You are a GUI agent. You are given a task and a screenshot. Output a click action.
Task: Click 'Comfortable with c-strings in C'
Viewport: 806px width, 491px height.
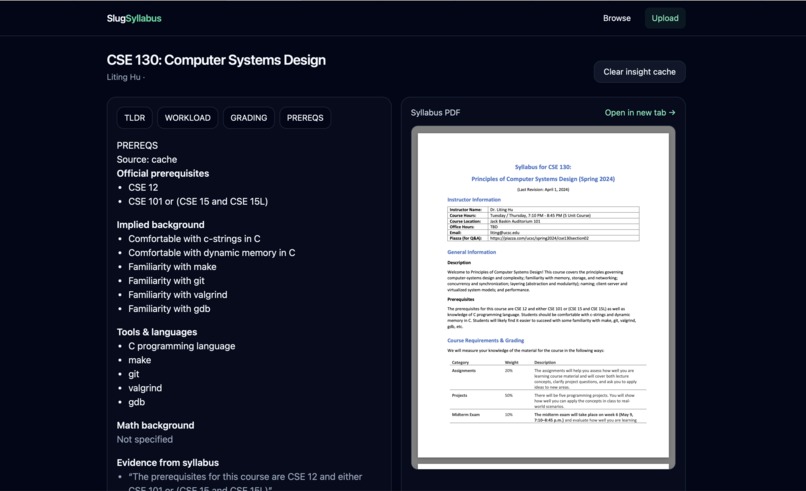[194, 239]
